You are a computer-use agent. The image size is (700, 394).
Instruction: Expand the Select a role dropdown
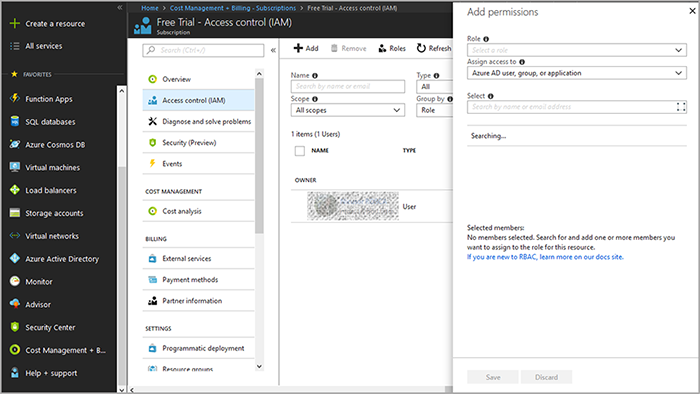(x=577, y=50)
